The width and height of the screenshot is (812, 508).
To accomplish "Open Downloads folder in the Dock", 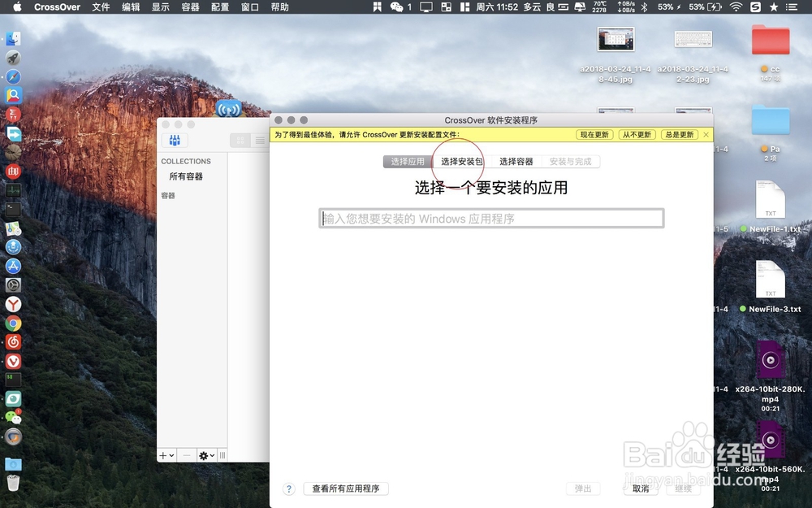I will coord(13,464).
